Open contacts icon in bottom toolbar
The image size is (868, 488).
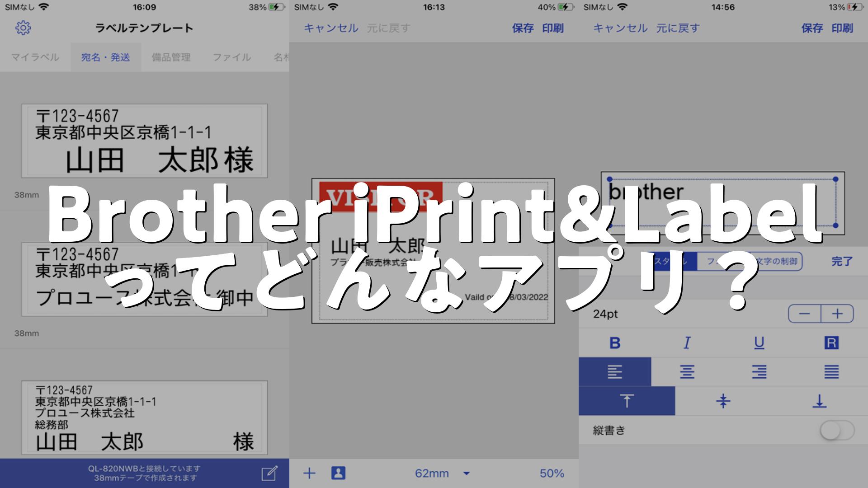[338, 473]
